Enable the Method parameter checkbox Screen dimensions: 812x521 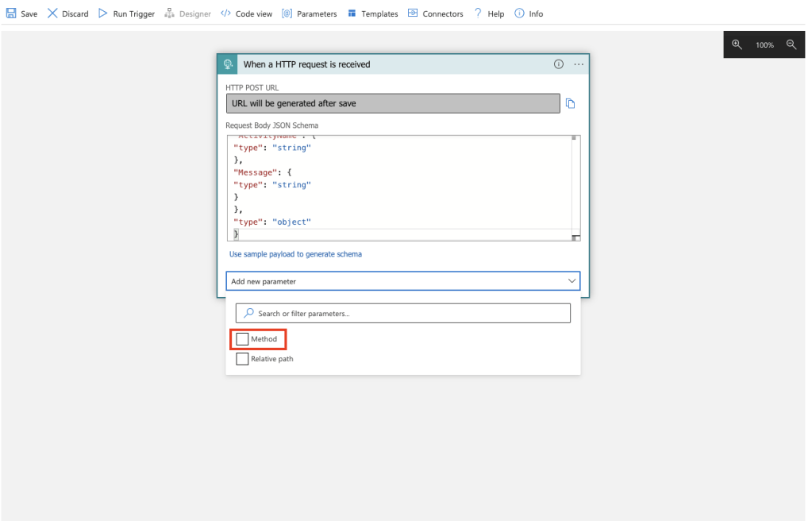click(x=243, y=339)
